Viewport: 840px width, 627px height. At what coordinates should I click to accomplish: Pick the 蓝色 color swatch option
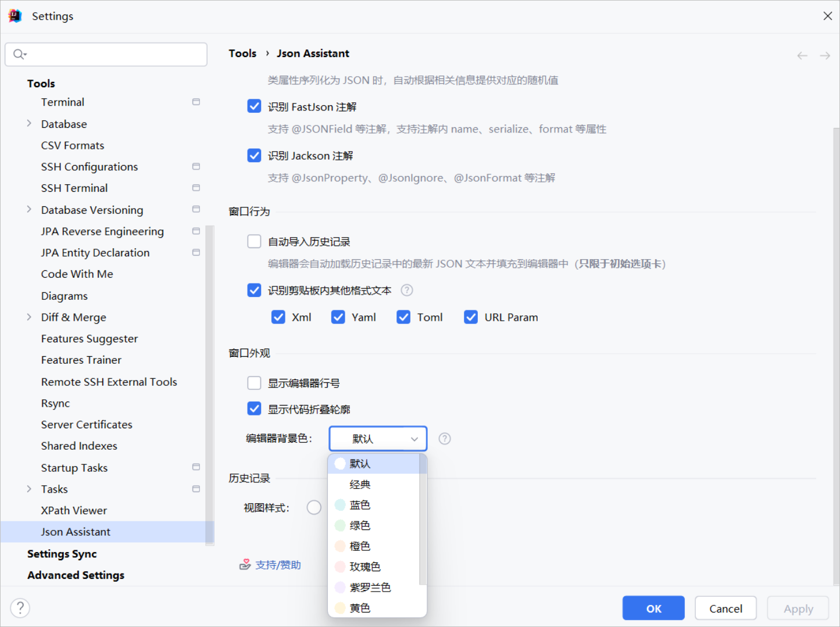tap(360, 505)
